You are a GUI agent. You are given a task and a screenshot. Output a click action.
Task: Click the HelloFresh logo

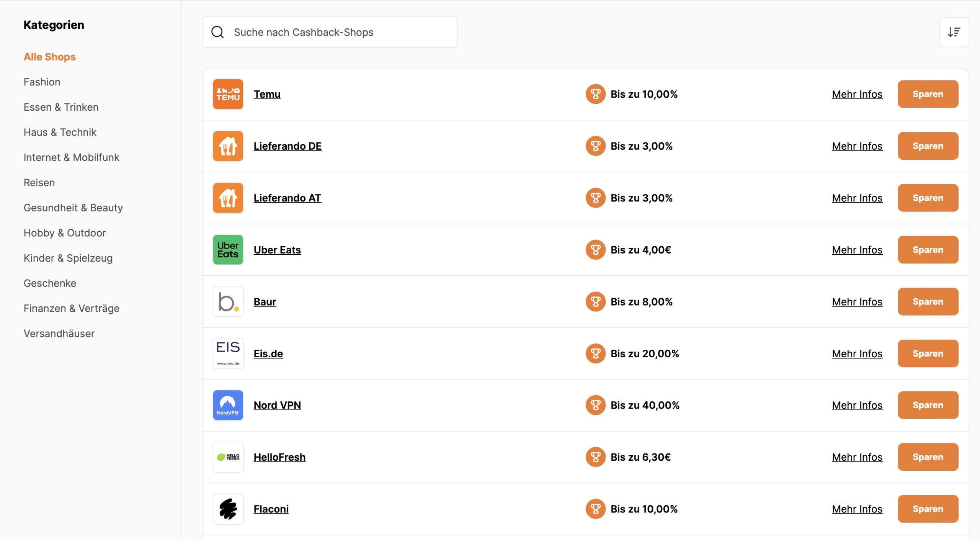(228, 457)
